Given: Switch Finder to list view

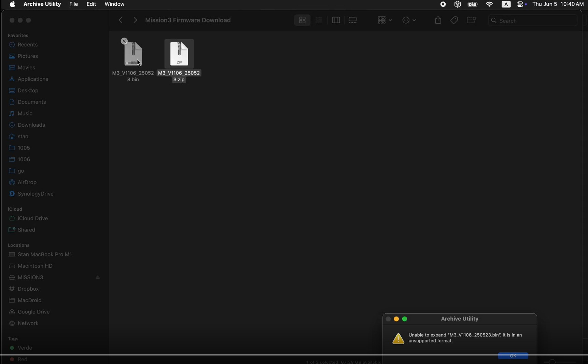Looking at the screenshot, I should pos(319,20).
